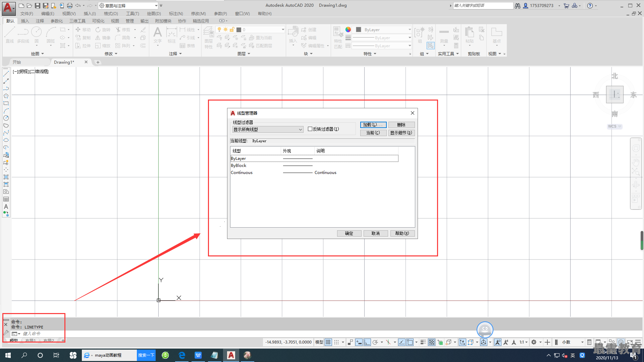Select the polygon tool in left draw toolbar
Screen dimensions: 644x362
[x=6, y=96]
